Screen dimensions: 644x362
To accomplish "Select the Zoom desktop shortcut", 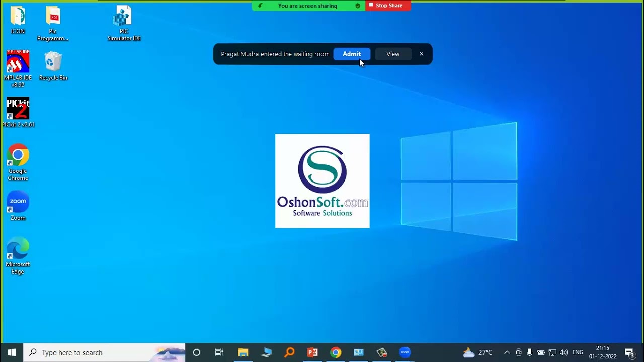I will tap(18, 206).
